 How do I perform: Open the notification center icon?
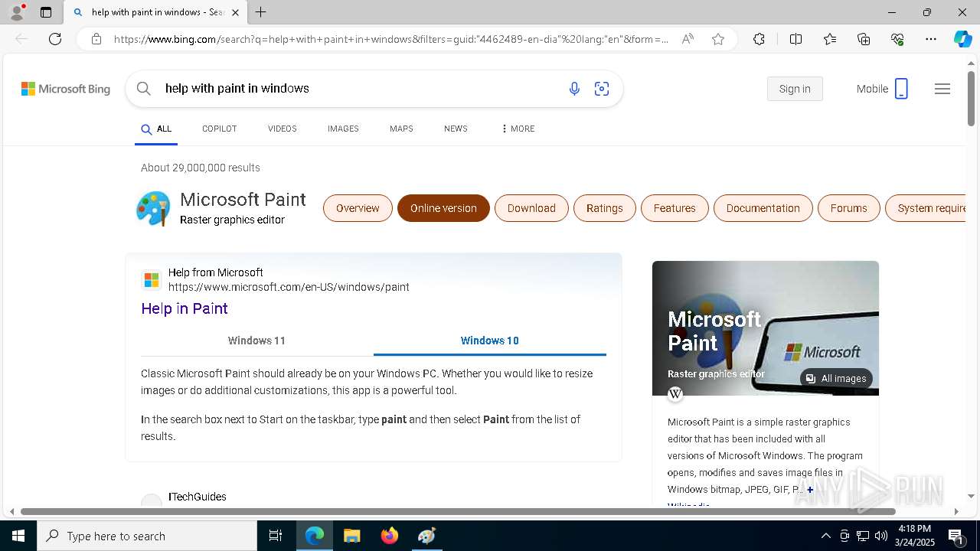955,536
